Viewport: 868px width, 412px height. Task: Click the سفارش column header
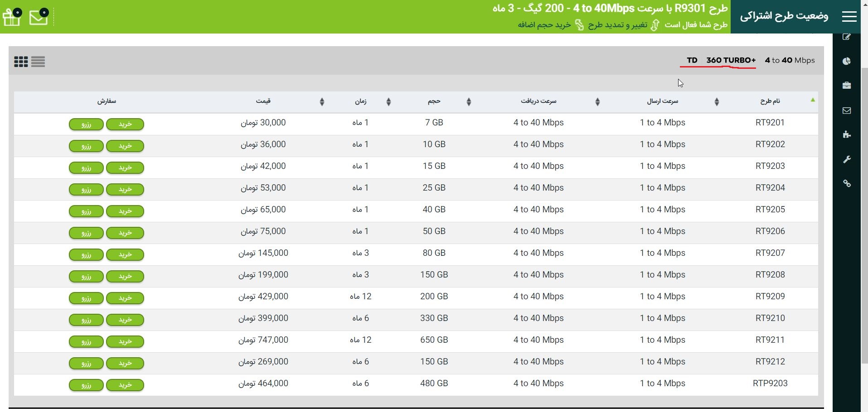pos(107,101)
